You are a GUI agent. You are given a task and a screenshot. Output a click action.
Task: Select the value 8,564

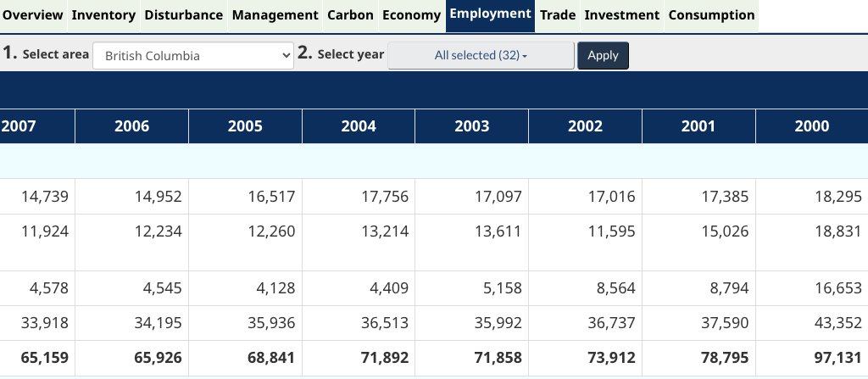pos(616,288)
